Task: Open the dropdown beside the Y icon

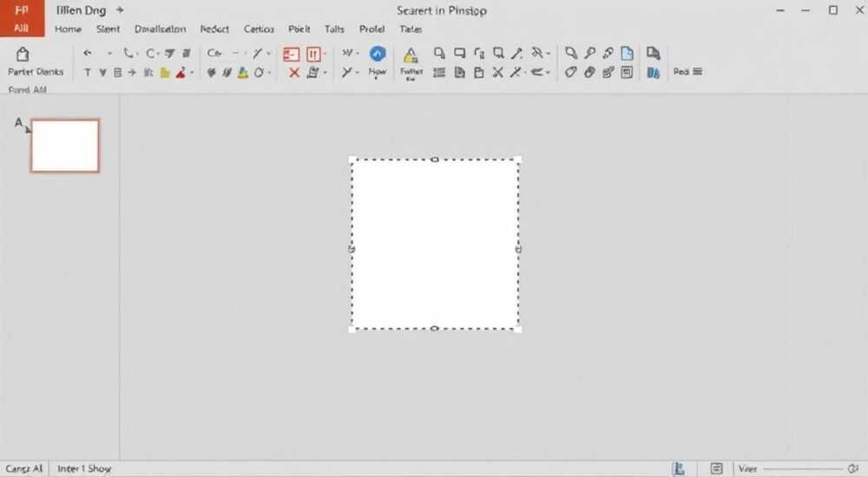Action: point(357,73)
